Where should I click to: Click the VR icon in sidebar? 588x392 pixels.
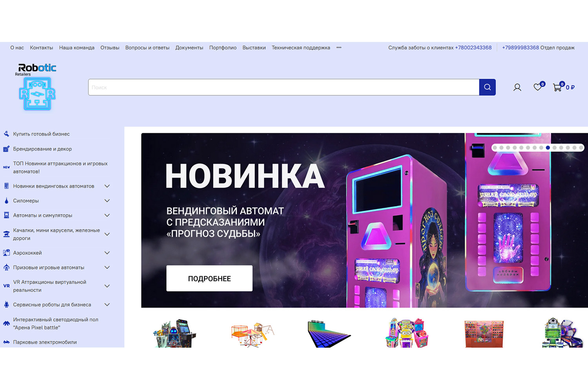point(6,286)
